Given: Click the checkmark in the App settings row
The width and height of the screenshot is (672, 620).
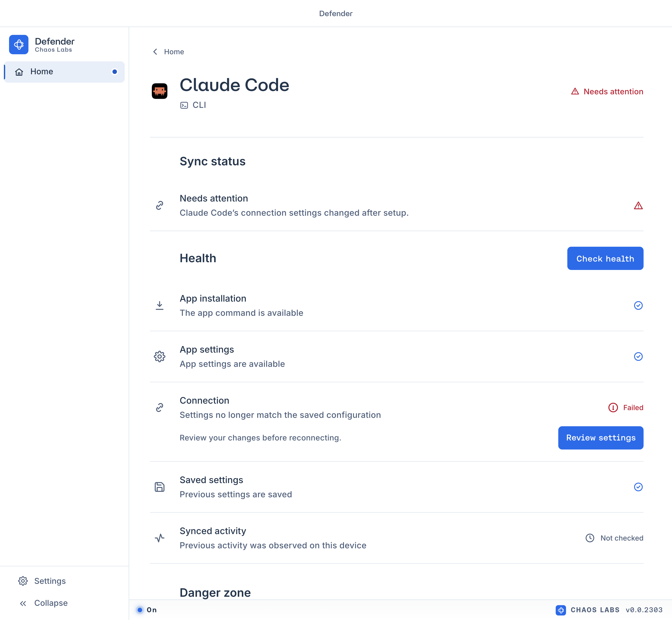Looking at the screenshot, I should 638,357.
